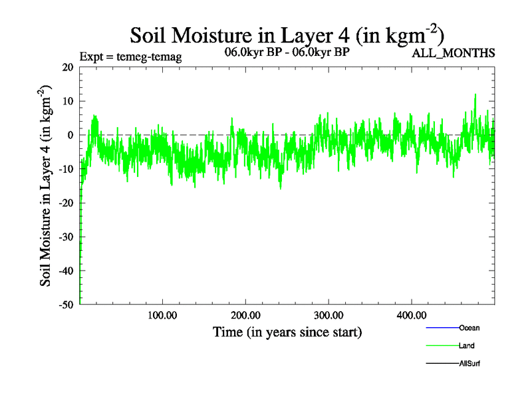Image resolution: width=532 pixels, height=399 pixels.
Task: Click the 'Expt = temeg-temag' label
Action: tap(130, 57)
